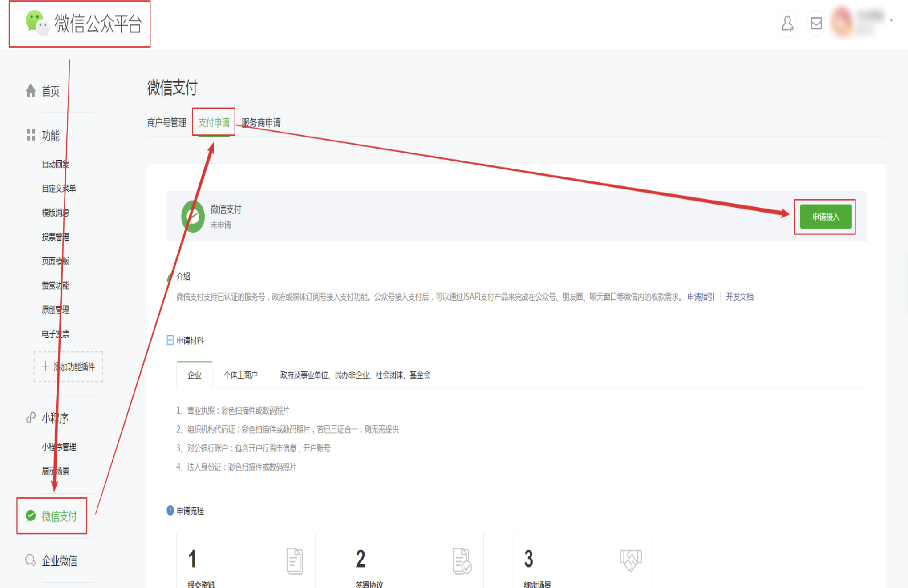Select the 政府及事业单位 materials tab
908x588 pixels.
(x=355, y=375)
